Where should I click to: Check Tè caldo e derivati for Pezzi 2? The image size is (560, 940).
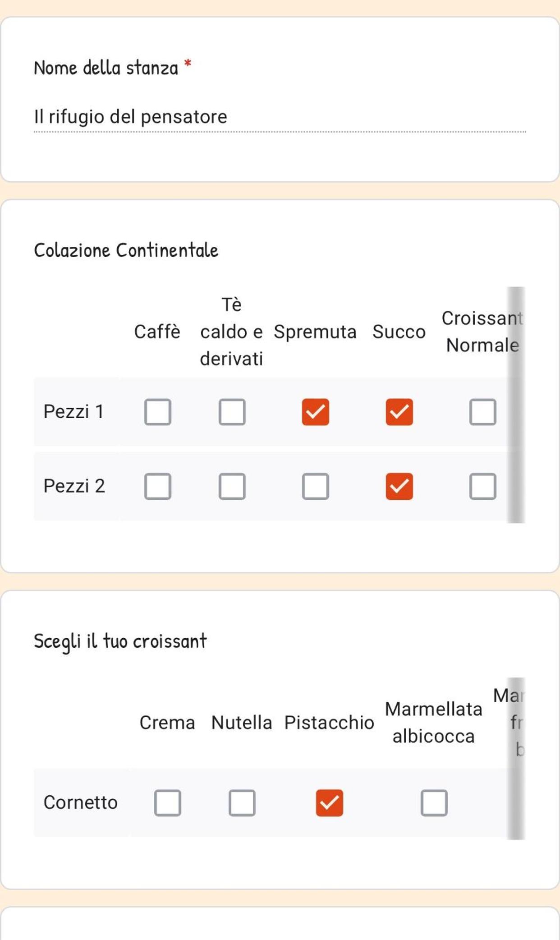pos(232,486)
